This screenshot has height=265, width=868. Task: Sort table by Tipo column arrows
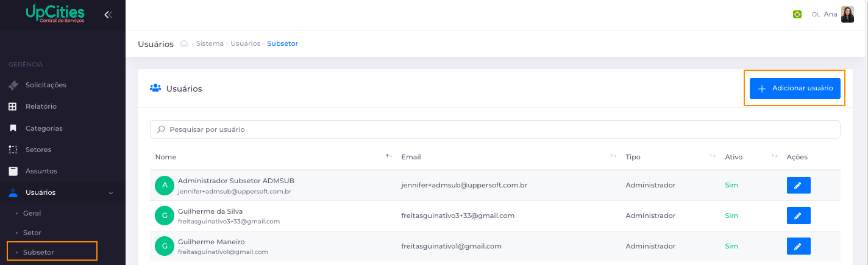coord(713,157)
